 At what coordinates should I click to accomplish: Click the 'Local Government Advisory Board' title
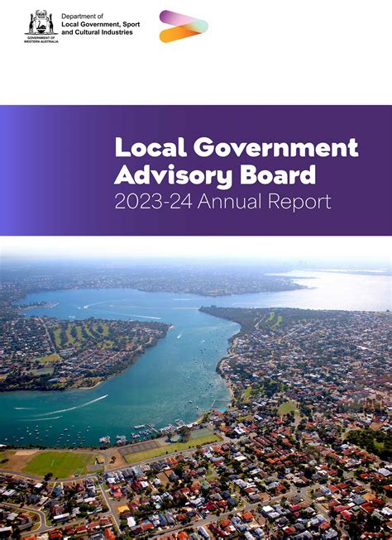[237, 162]
